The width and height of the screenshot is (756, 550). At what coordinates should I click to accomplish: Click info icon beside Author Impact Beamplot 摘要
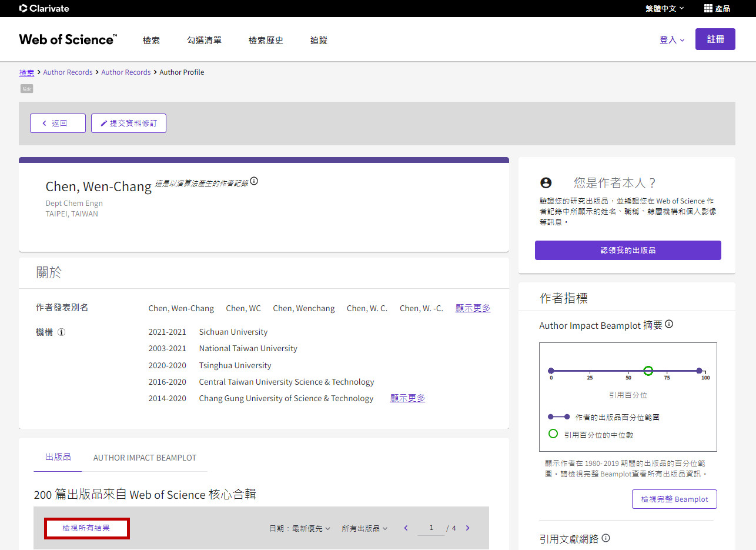(x=669, y=324)
